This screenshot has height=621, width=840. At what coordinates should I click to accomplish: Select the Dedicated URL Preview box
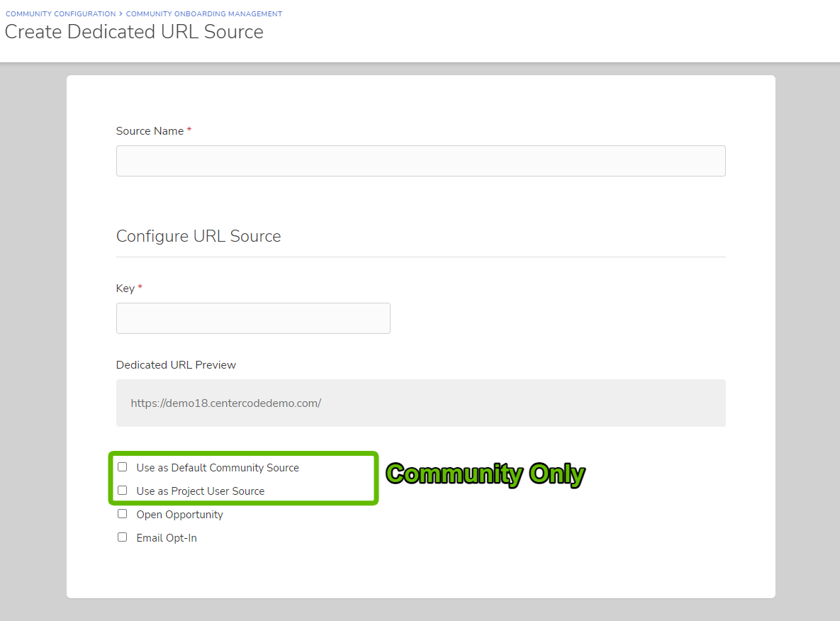[x=420, y=401]
